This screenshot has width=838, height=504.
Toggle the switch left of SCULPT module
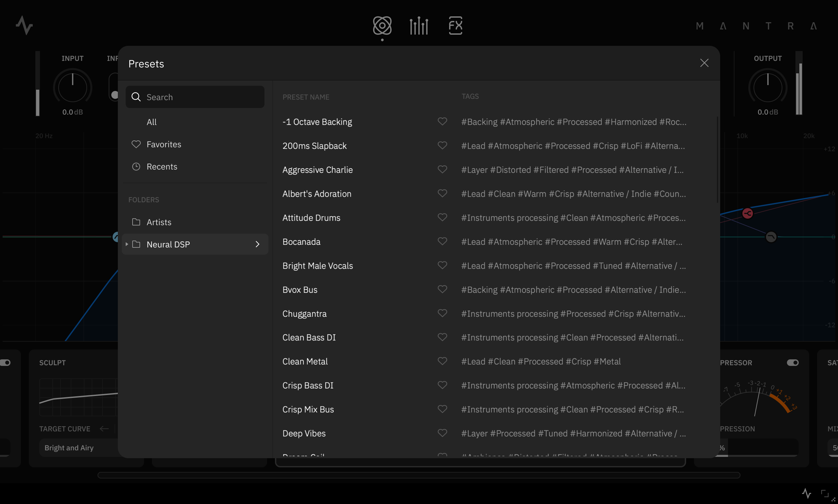tap(6, 363)
